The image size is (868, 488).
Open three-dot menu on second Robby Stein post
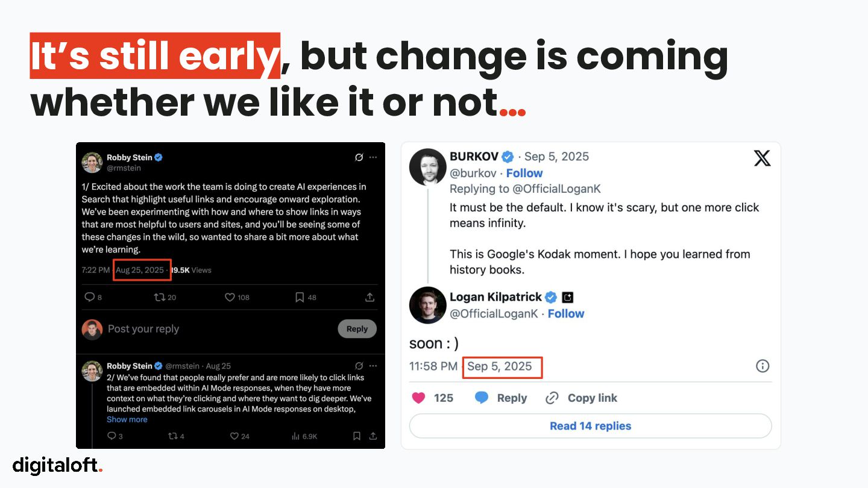point(373,366)
